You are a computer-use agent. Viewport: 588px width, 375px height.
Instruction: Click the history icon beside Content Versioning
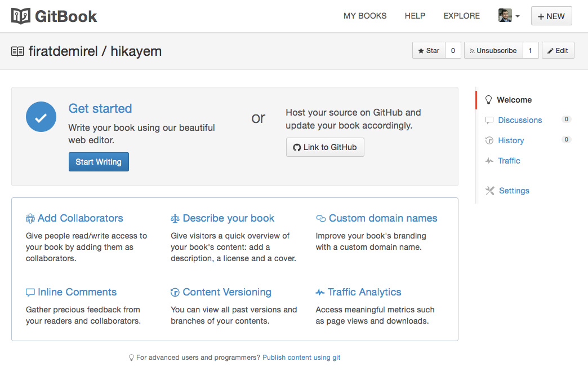point(175,292)
